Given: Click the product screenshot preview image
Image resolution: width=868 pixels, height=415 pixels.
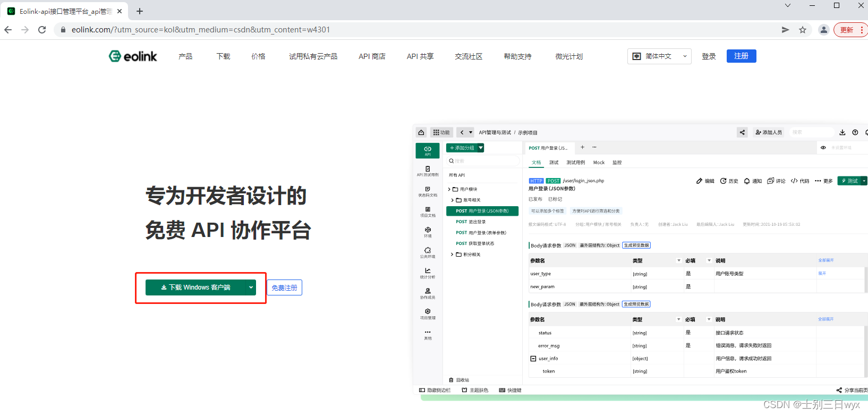Looking at the screenshot, I should pos(640,260).
